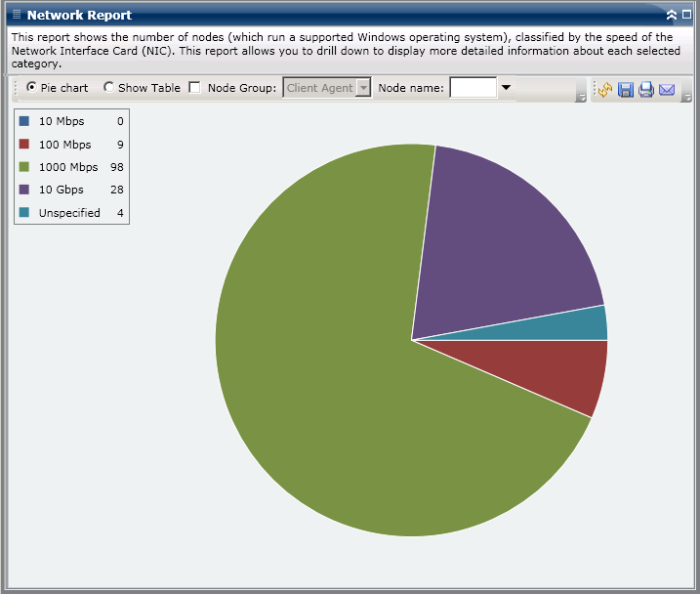Viewport: 700px width, 594px height.
Task: Open the Client Agent node group dropdown
Action: [x=363, y=88]
